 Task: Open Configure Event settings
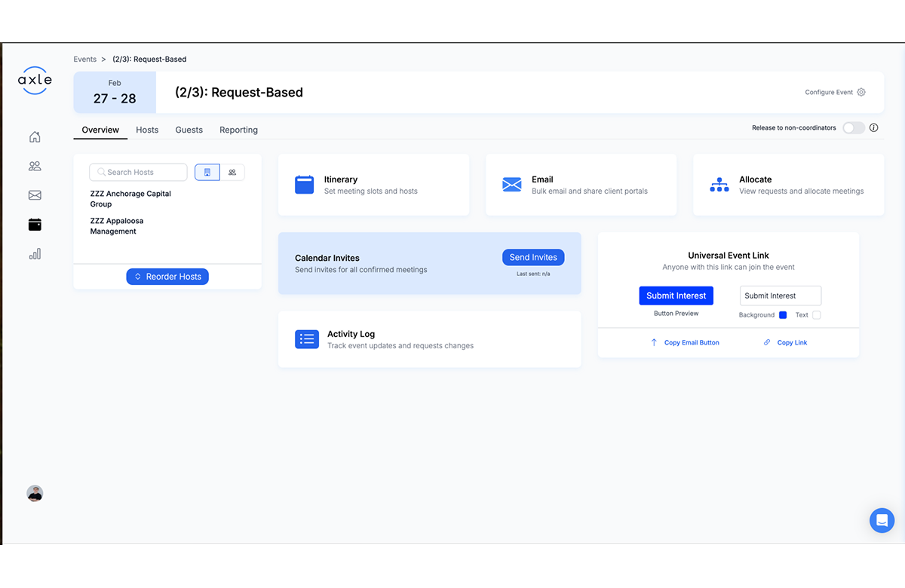[835, 93]
